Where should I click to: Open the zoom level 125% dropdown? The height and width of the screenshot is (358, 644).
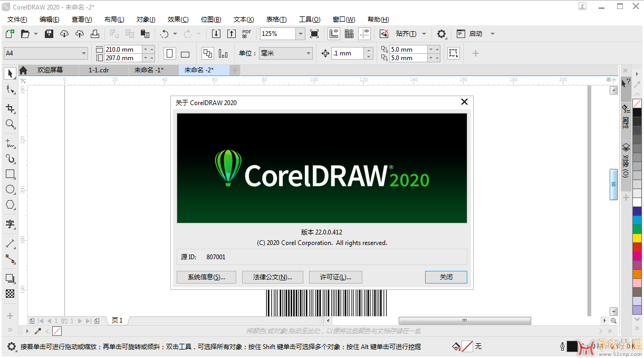(x=301, y=34)
